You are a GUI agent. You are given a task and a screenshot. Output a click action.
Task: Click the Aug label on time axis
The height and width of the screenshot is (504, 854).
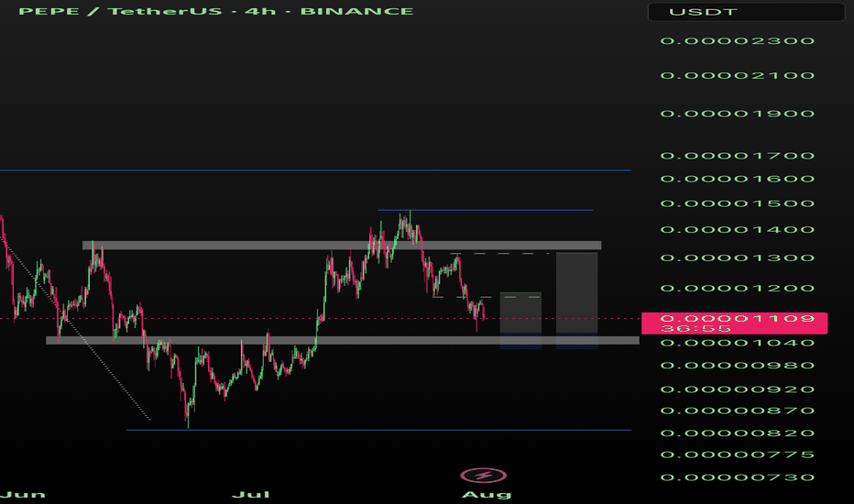click(x=487, y=495)
